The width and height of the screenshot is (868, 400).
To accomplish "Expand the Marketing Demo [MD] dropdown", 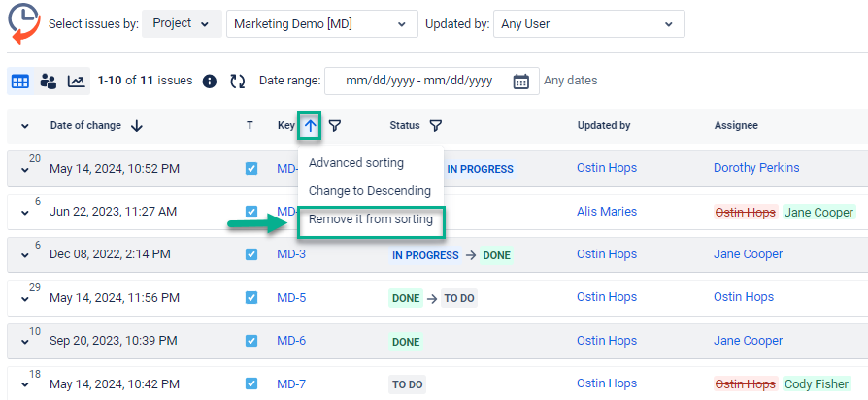I will point(321,24).
